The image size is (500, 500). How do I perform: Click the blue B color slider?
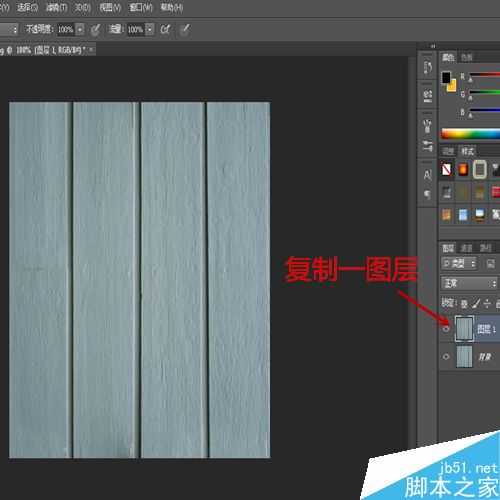pyautogui.click(x=484, y=111)
